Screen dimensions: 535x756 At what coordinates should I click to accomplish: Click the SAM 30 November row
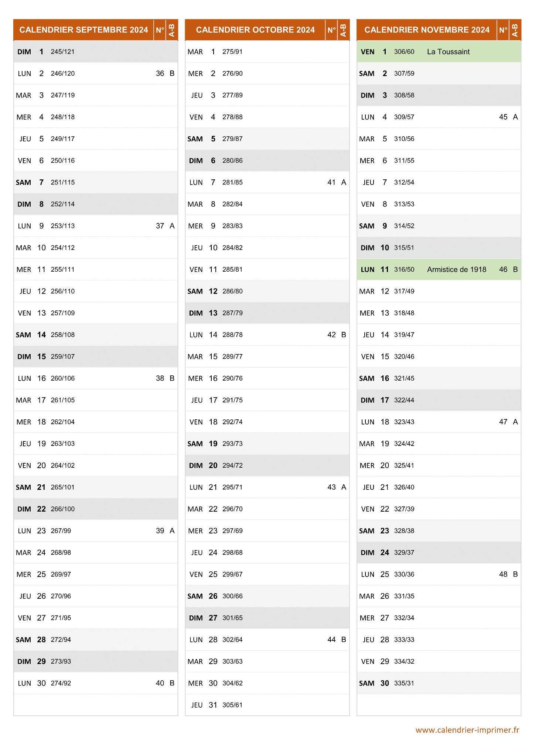click(439, 683)
